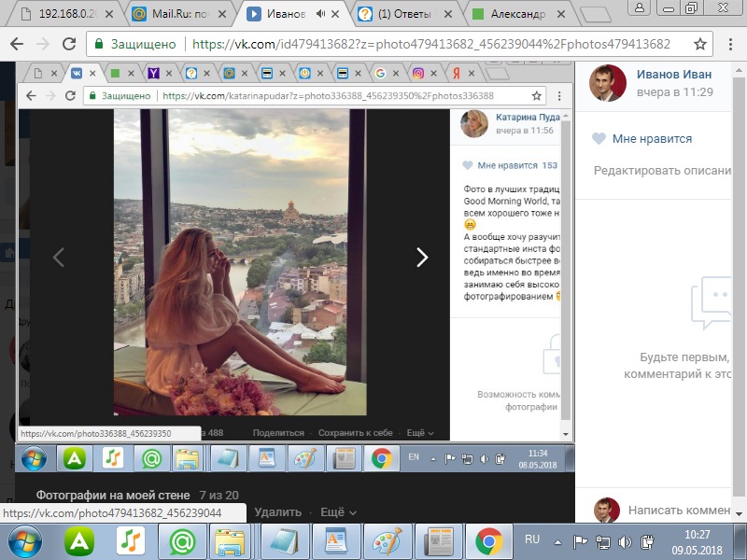The width and height of the screenshot is (747, 560).
Task: Switch to the (1) Ответы tab
Action: pos(405,14)
